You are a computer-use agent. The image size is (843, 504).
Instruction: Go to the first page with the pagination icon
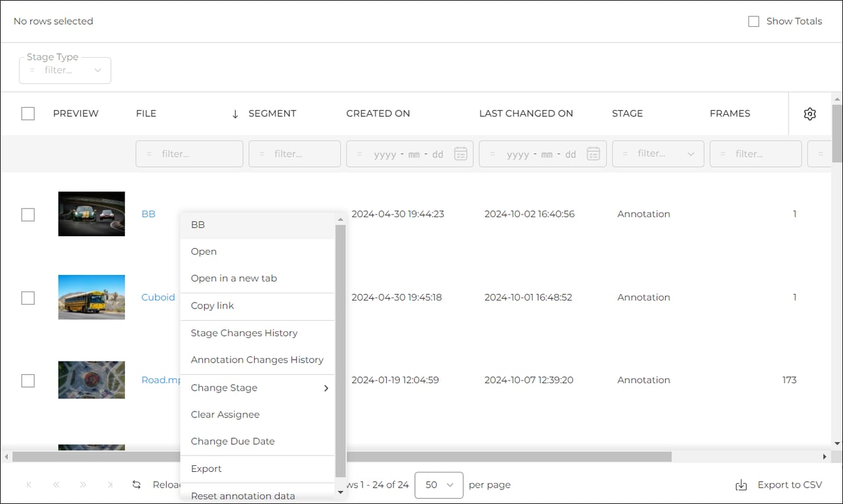coord(29,484)
